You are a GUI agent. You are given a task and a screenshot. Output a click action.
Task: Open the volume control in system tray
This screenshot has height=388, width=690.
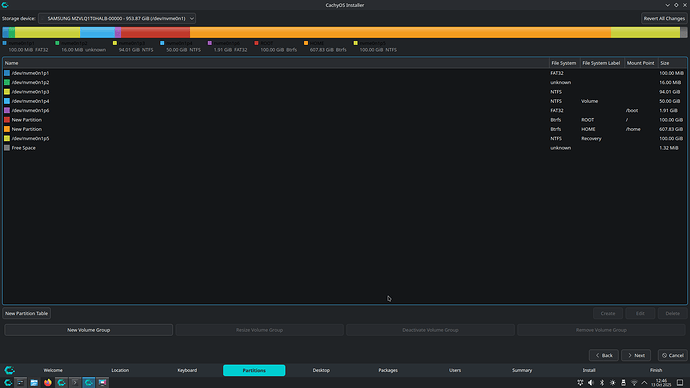point(591,383)
